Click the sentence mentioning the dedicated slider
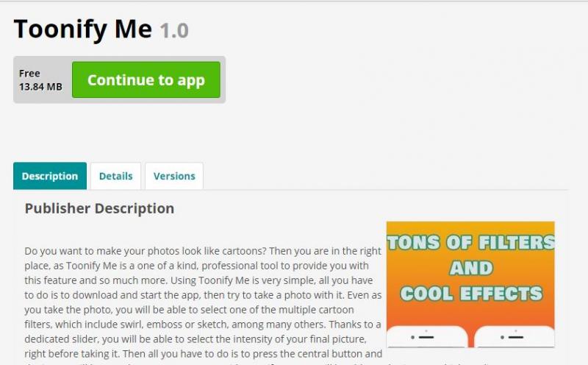The width and height of the screenshot is (588, 365). click(196, 339)
